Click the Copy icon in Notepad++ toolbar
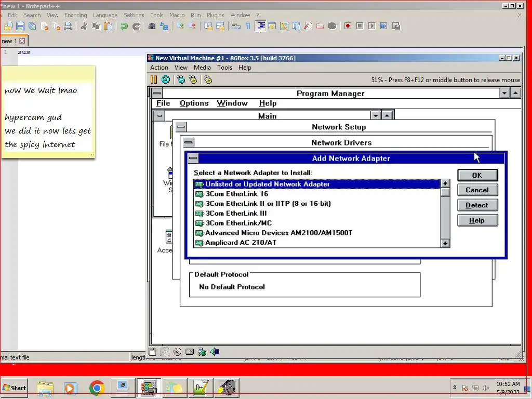This screenshot has height=399, width=532. [96, 26]
